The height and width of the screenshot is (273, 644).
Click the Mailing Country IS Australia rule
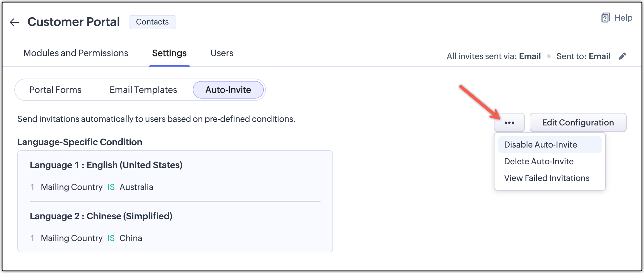click(97, 187)
